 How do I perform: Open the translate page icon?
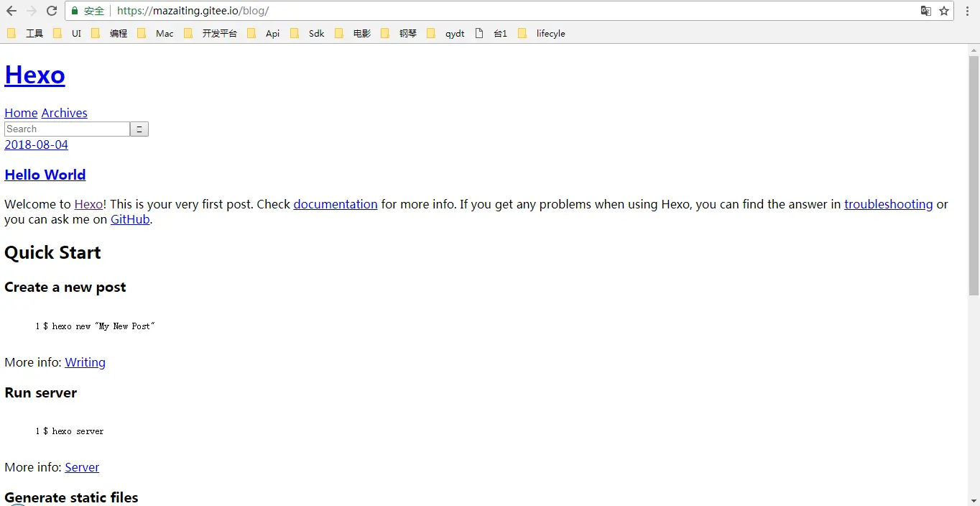926,11
